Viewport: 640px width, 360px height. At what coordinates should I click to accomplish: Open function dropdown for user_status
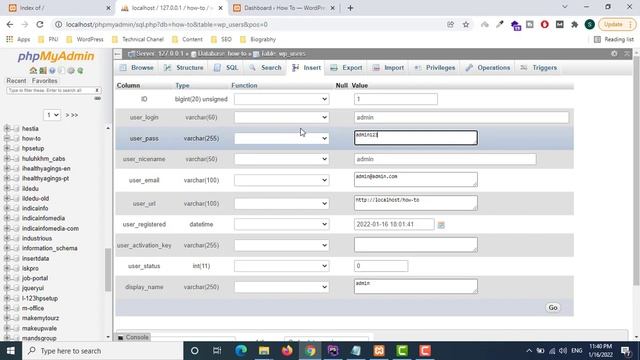(x=282, y=266)
